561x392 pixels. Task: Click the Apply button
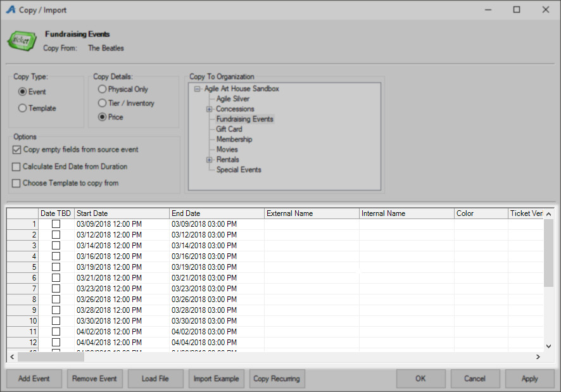coord(530,379)
